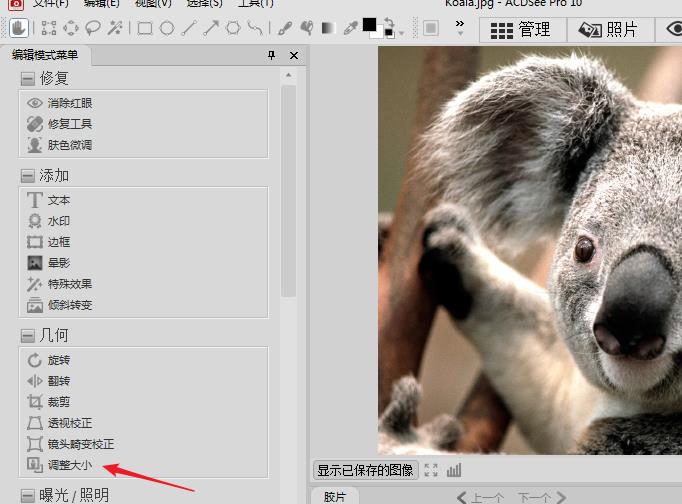The image size is (682, 504).
Task: Select the rectangular selection handles tool
Action: point(49,28)
